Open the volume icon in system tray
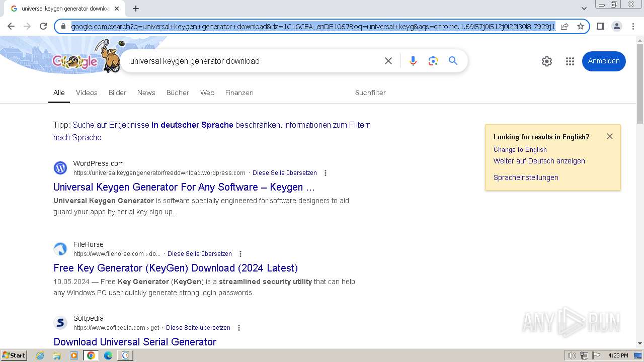Viewport: 644px width, 362px height. coord(572,355)
